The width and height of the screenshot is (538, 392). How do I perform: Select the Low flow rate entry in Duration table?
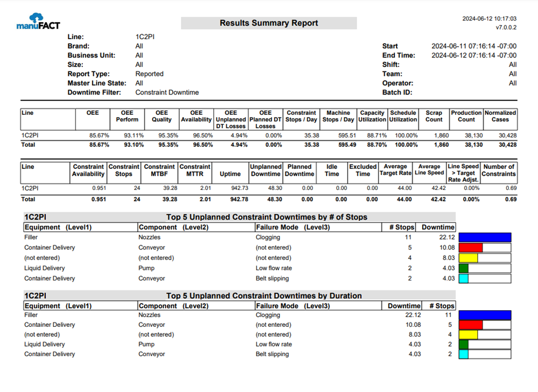click(x=274, y=345)
